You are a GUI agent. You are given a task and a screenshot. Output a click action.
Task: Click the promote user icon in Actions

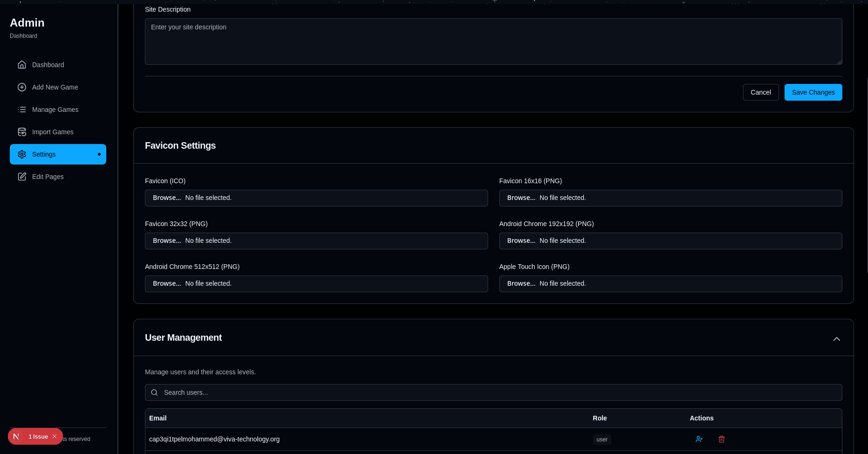(x=699, y=439)
